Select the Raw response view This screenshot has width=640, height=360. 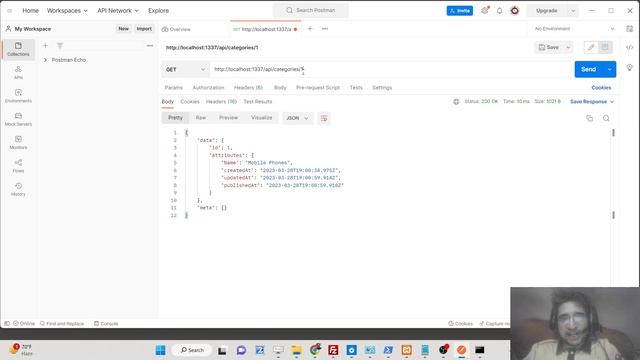click(200, 118)
